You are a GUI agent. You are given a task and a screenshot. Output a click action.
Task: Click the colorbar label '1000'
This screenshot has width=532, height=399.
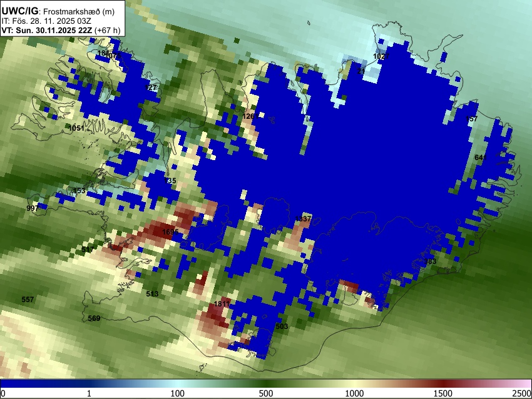click(354, 393)
